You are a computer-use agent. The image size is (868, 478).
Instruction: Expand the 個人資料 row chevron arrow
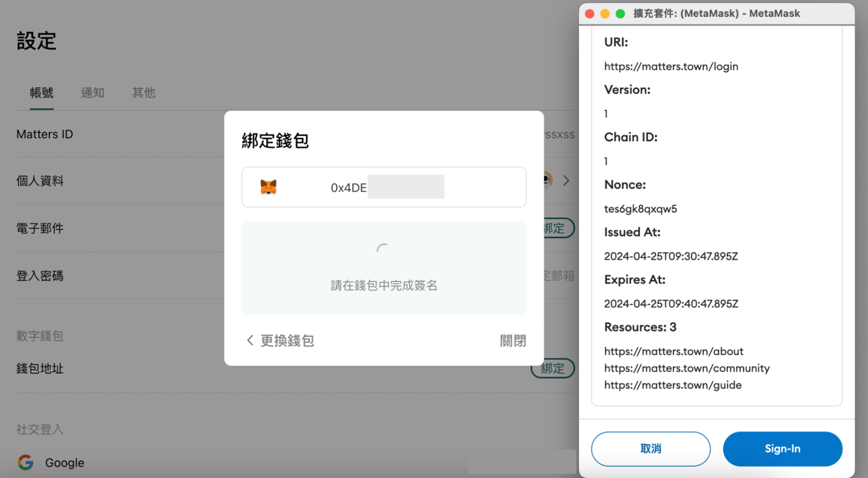(x=566, y=181)
